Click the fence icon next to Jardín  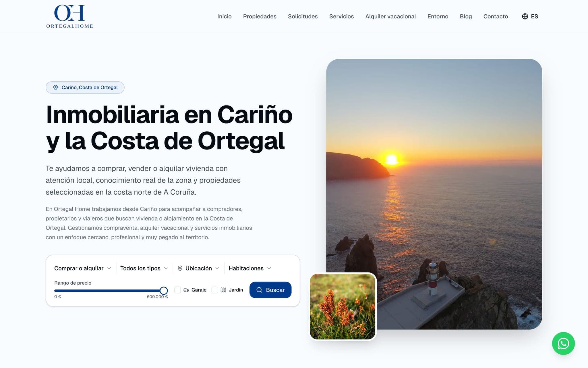pyautogui.click(x=223, y=290)
